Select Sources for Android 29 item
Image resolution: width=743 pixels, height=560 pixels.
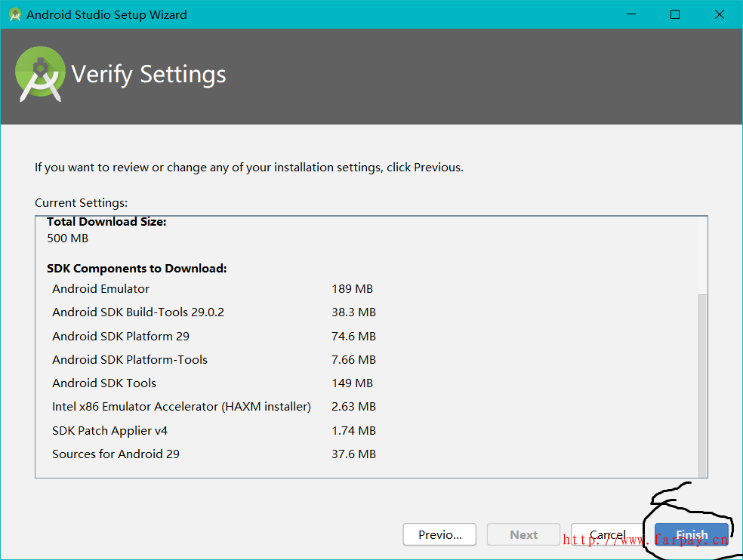(116, 454)
